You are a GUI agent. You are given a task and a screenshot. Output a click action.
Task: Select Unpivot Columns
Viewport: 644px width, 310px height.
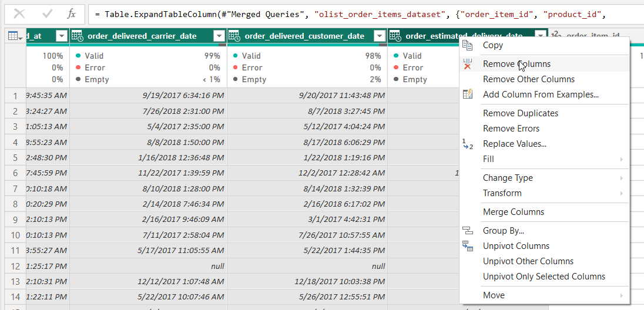click(x=544, y=246)
